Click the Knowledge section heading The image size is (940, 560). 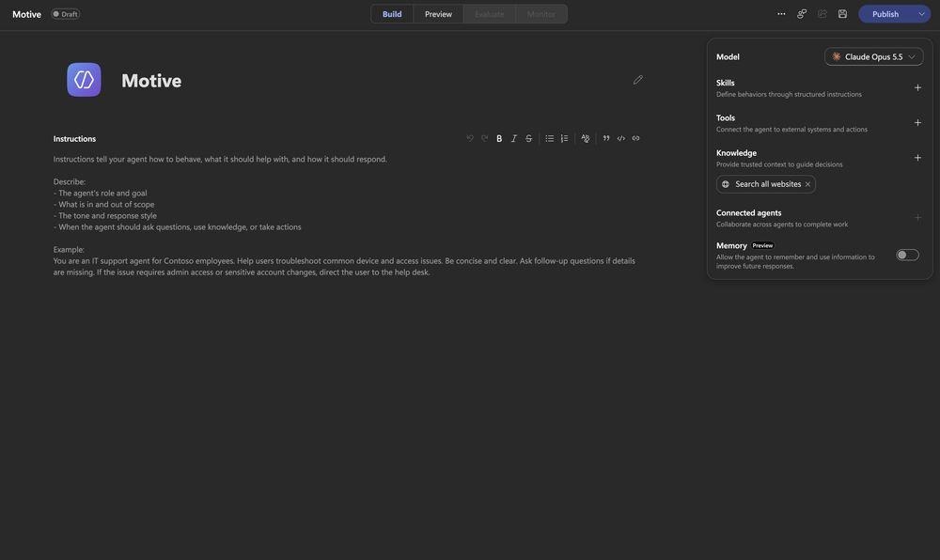point(736,153)
